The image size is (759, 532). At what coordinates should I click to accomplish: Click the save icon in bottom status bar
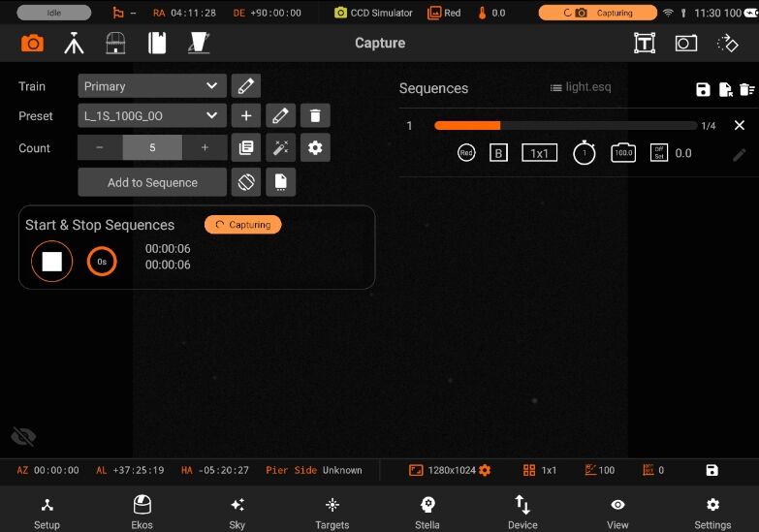point(712,470)
